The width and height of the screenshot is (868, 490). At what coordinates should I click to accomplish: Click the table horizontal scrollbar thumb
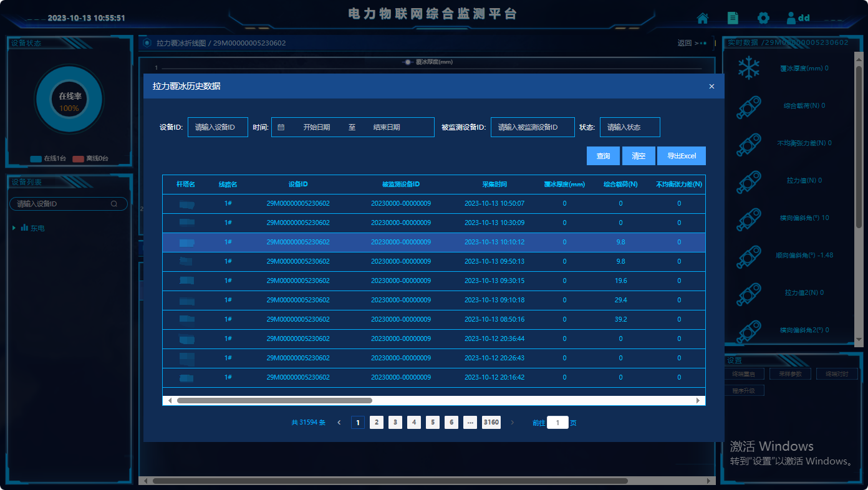click(274, 400)
